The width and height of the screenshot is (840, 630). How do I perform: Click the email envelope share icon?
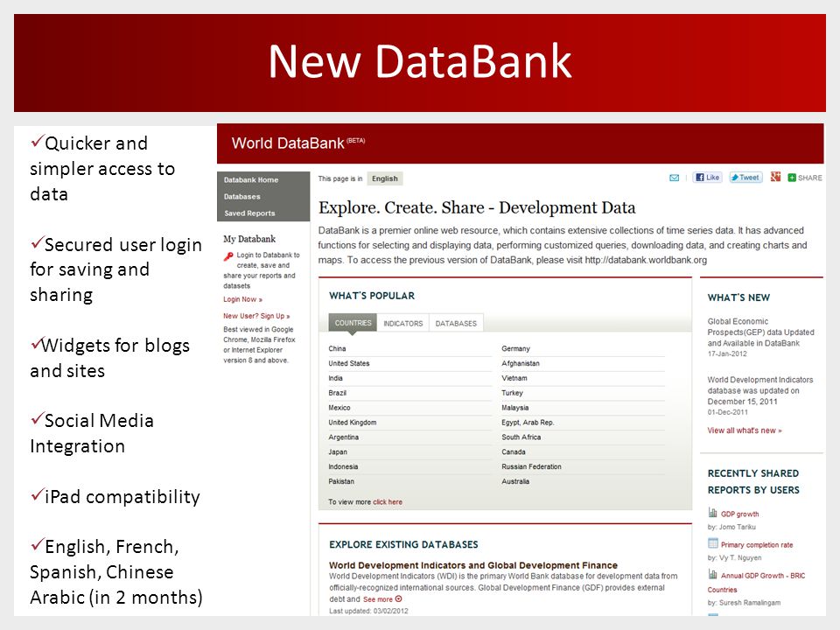click(x=674, y=178)
